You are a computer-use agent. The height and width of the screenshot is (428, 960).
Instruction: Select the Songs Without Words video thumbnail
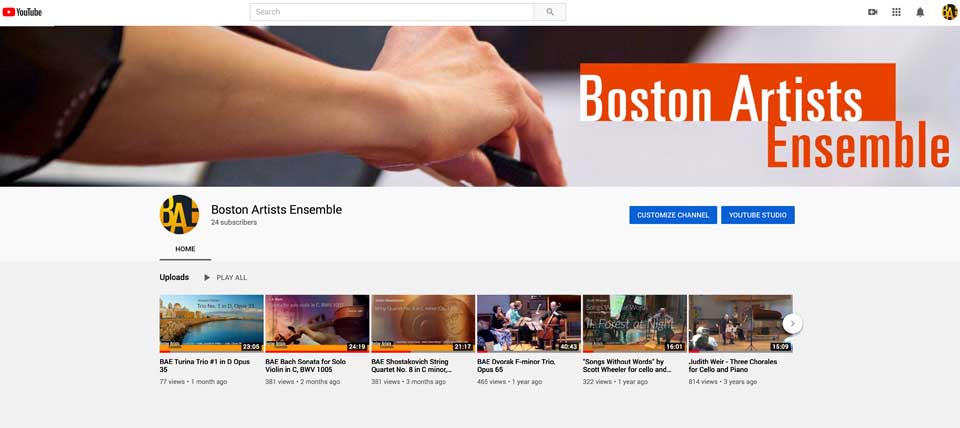pos(635,323)
